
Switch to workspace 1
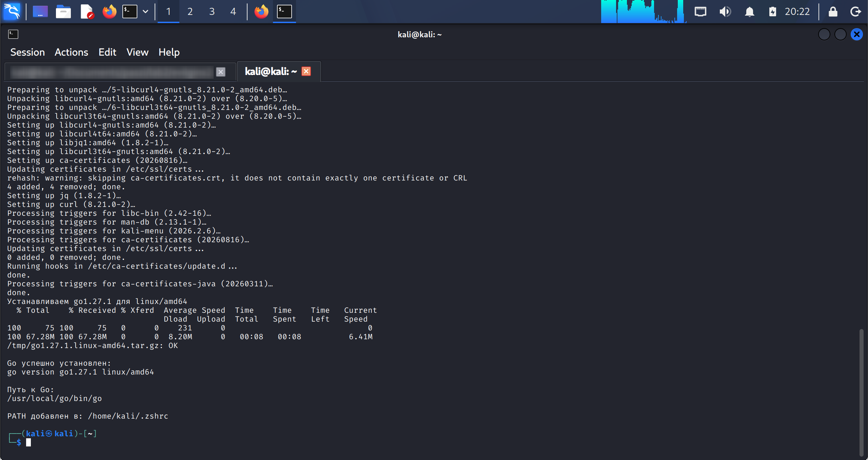tap(169, 12)
